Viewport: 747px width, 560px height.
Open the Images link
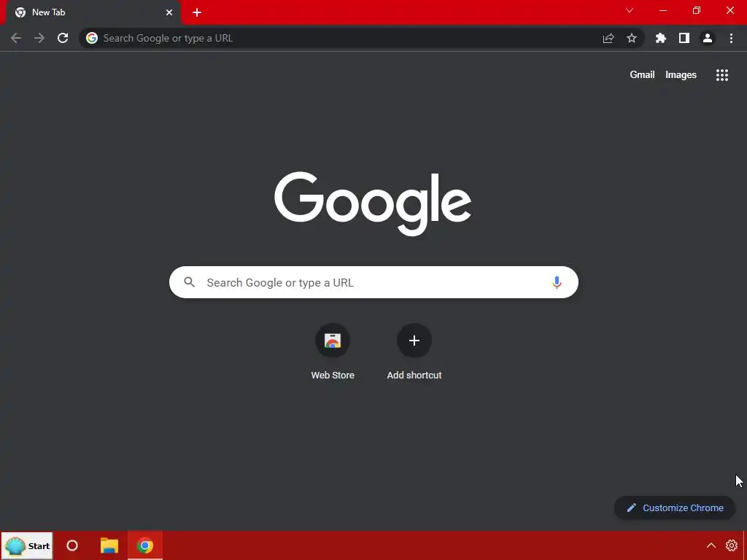click(x=681, y=75)
